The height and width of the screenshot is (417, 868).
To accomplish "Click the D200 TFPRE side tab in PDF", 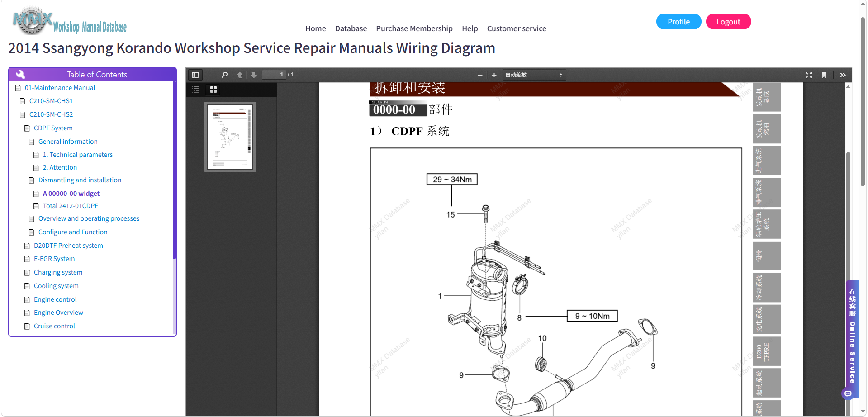I will pyautogui.click(x=767, y=351).
